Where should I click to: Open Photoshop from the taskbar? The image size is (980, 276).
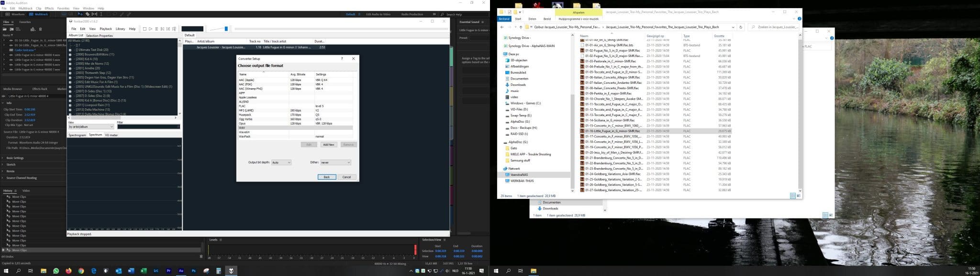pos(193,271)
